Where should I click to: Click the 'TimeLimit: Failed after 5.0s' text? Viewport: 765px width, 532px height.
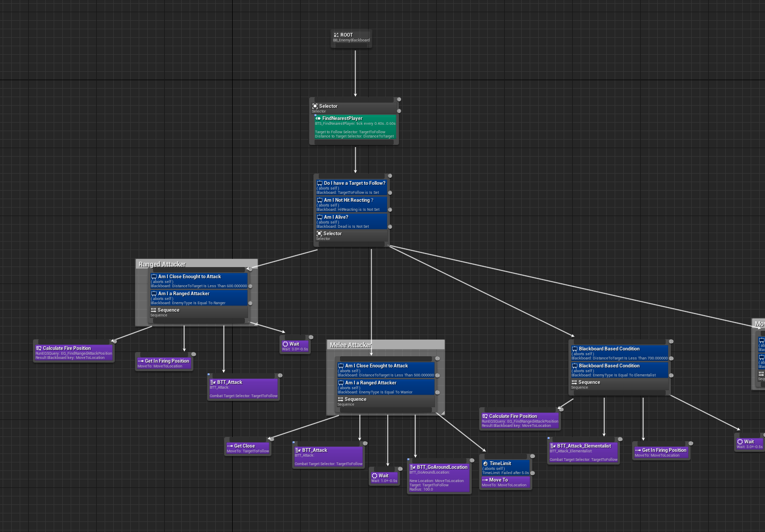pyautogui.click(x=506, y=473)
